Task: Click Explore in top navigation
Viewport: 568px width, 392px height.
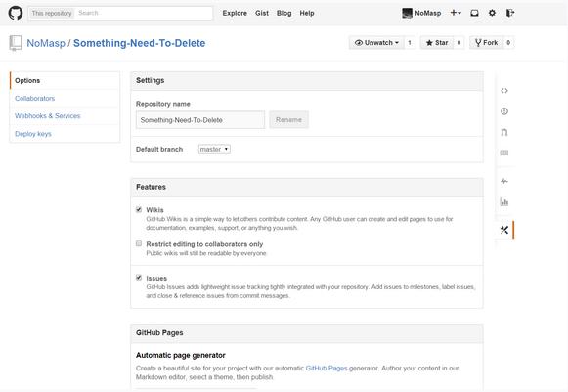Action: (235, 13)
